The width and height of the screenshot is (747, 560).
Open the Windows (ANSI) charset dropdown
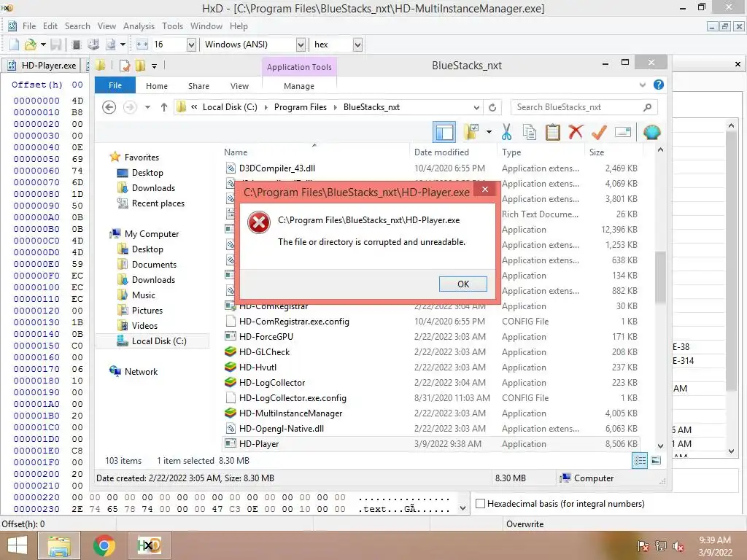[x=301, y=44]
